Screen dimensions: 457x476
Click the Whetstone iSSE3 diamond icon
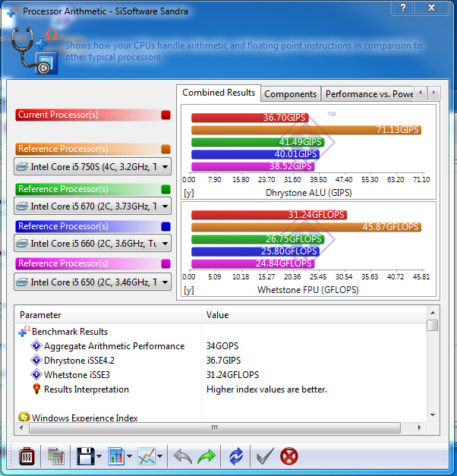pyautogui.click(x=36, y=374)
